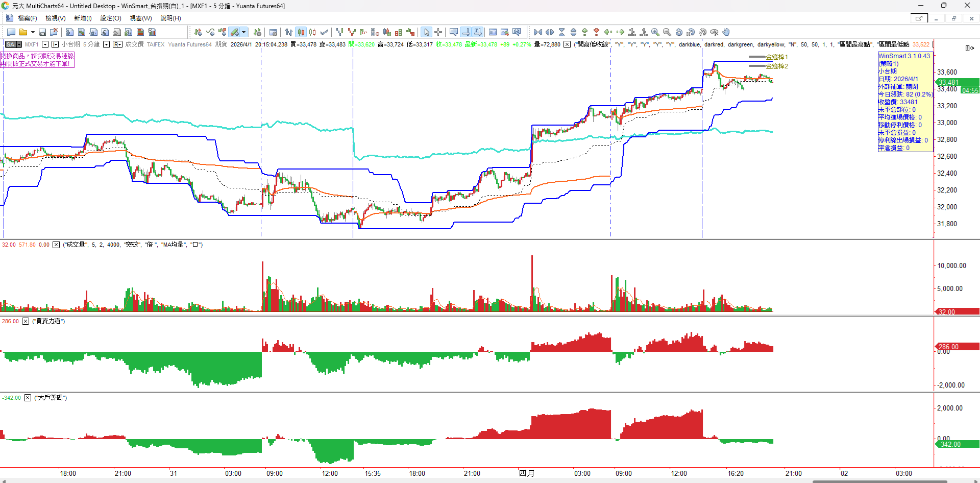The width and height of the screenshot is (980, 483).
Task: Toggle the X box for 大戶籌碼 indicator
Action: click(28, 398)
